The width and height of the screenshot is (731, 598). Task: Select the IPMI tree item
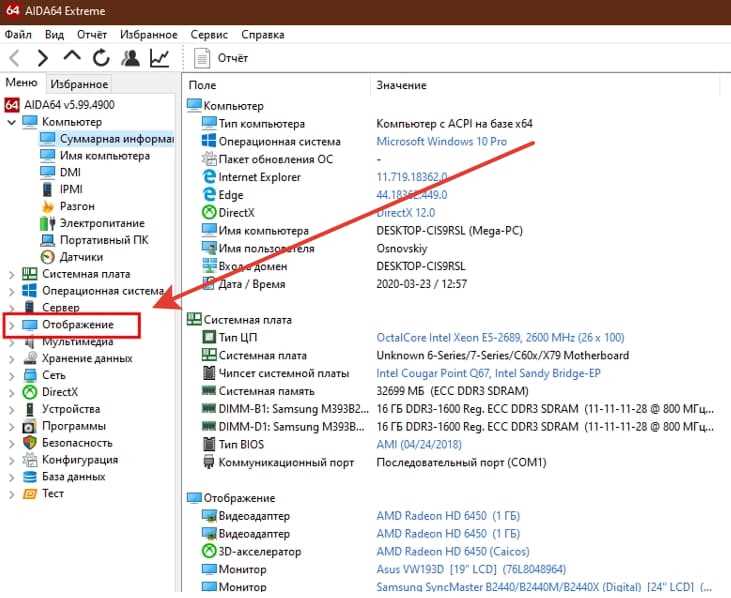[x=61, y=189]
